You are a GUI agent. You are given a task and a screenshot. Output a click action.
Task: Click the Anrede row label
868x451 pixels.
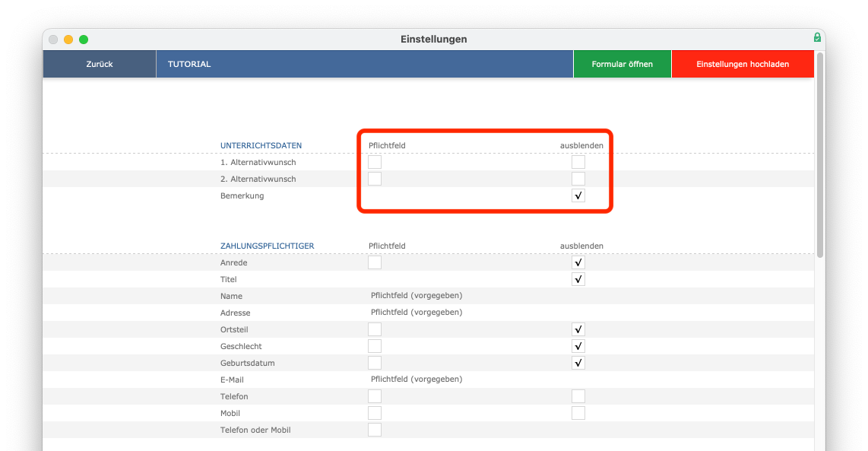tap(233, 262)
